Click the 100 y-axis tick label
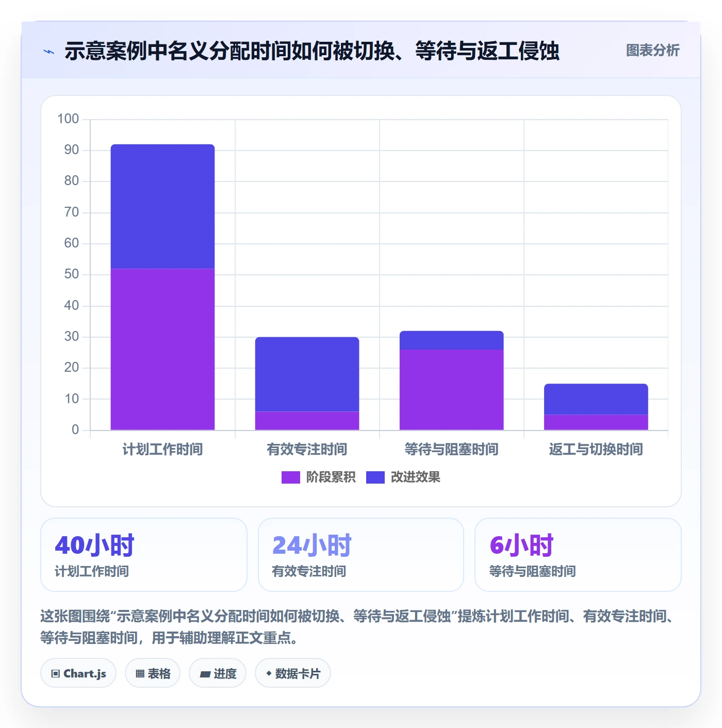 (68, 119)
